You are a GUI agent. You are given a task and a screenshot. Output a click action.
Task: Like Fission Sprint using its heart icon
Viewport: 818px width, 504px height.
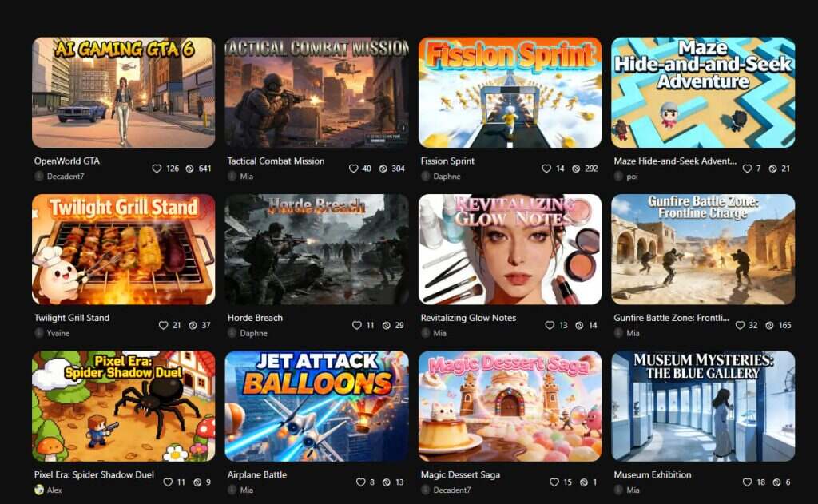pos(546,169)
